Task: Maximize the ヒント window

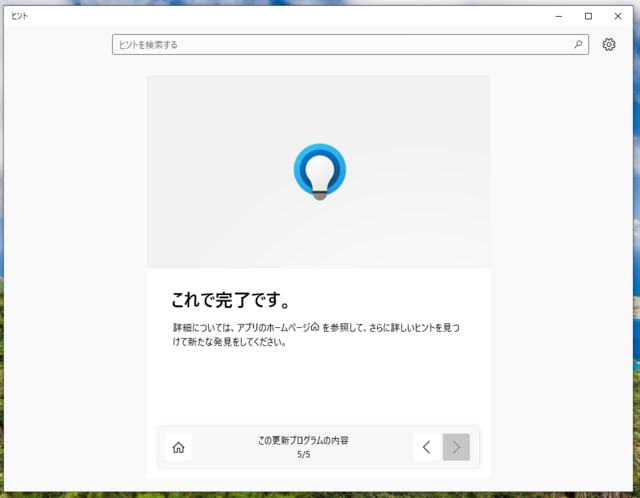Action: pyautogui.click(x=588, y=16)
